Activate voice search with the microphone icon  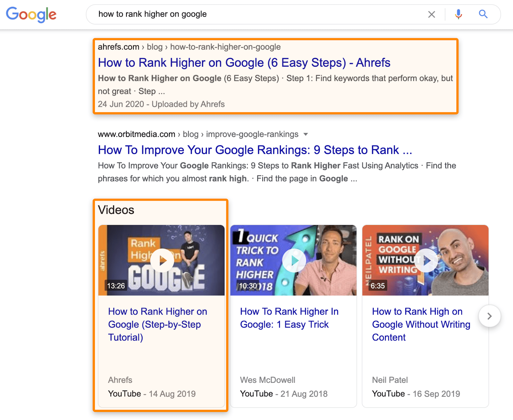click(x=458, y=14)
